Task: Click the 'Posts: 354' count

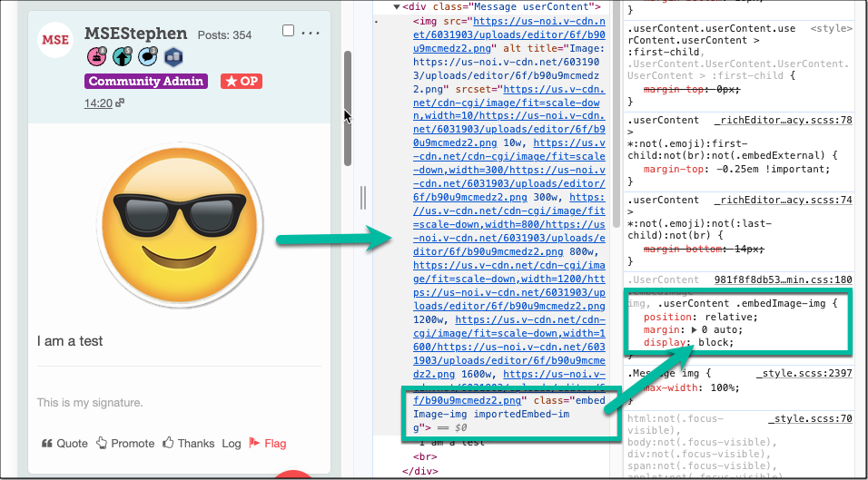Action: [225, 35]
